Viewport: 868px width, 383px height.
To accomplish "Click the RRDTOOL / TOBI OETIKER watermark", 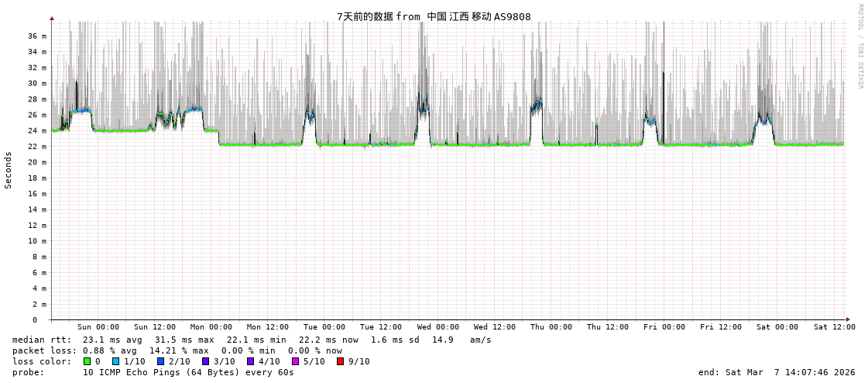I will [859, 46].
